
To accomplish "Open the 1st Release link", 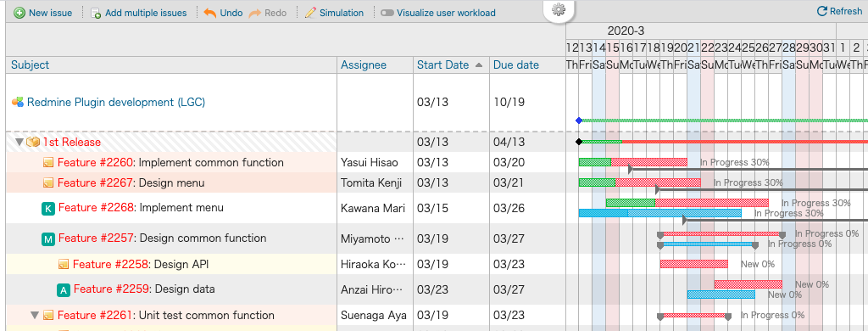I will [x=72, y=142].
